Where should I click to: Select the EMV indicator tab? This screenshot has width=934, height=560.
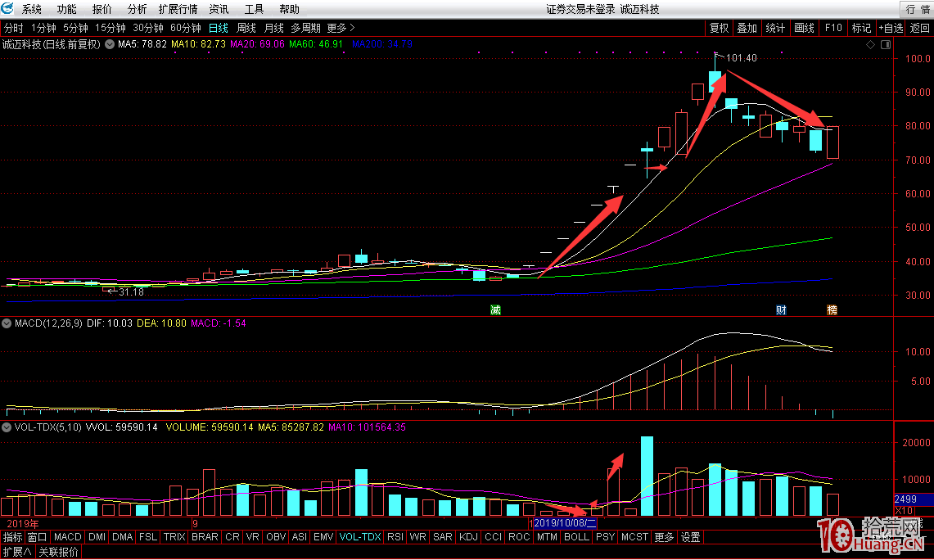323,537
